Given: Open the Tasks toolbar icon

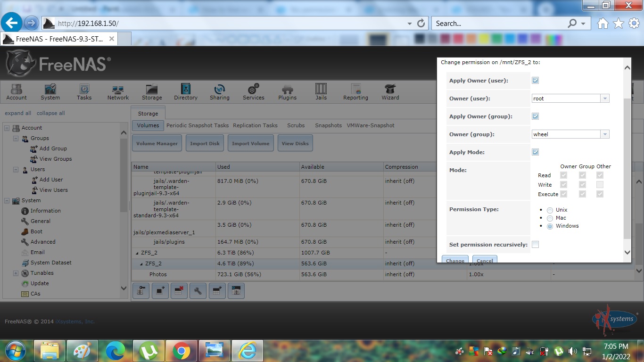Looking at the screenshot, I should [x=84, y=92].
